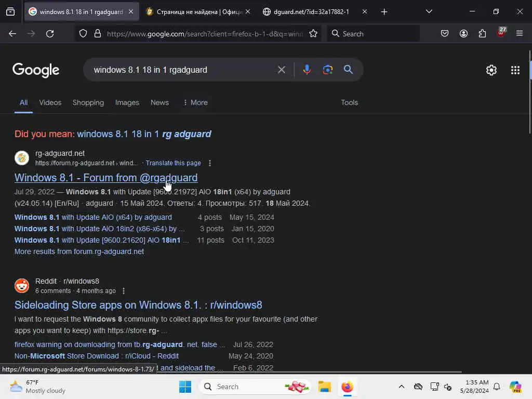Search by image with Google Lens
Viewport: 532px width, 399px height.
[328, 70]
